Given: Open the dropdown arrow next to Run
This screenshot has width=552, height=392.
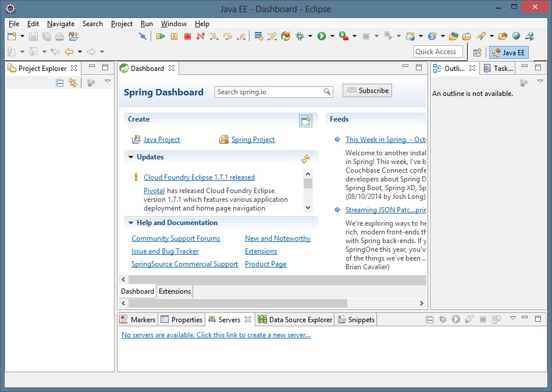Looking at the screenshot, I should pyautogui.click(x=332, y=36).
